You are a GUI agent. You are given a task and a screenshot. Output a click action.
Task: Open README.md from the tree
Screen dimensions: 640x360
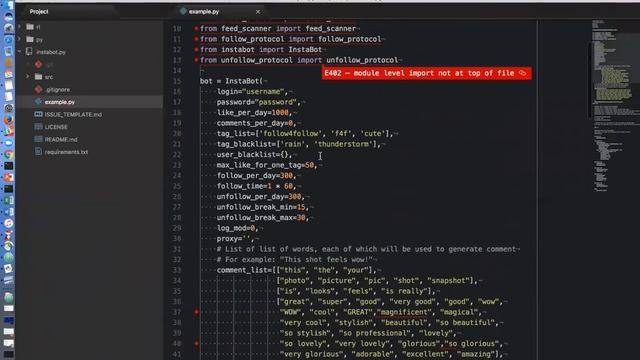pyautogui.click(x=61, y=139)
